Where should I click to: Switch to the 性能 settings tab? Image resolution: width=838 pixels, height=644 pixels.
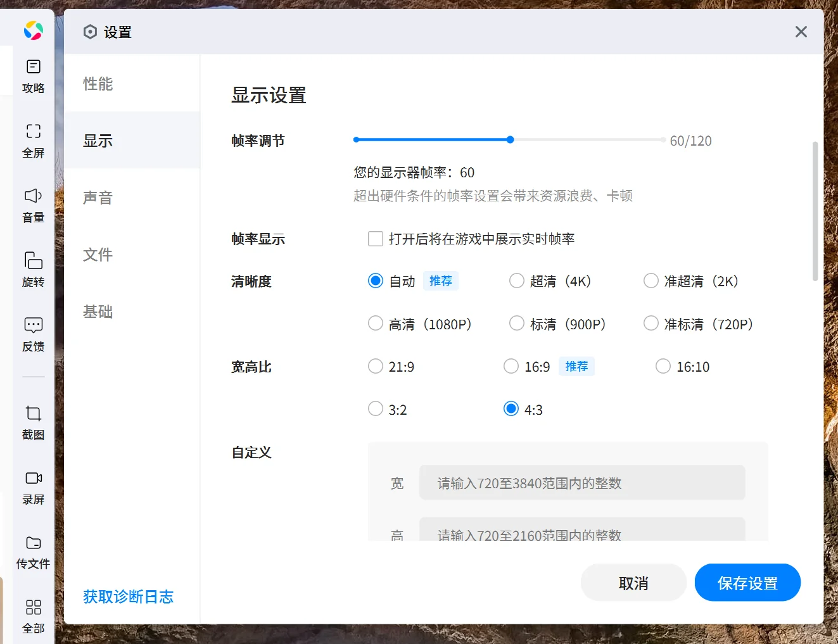[x=98, y=83]
